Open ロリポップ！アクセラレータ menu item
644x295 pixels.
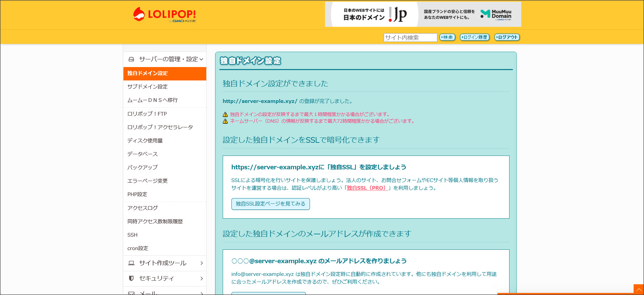click(x=165, y=127)
